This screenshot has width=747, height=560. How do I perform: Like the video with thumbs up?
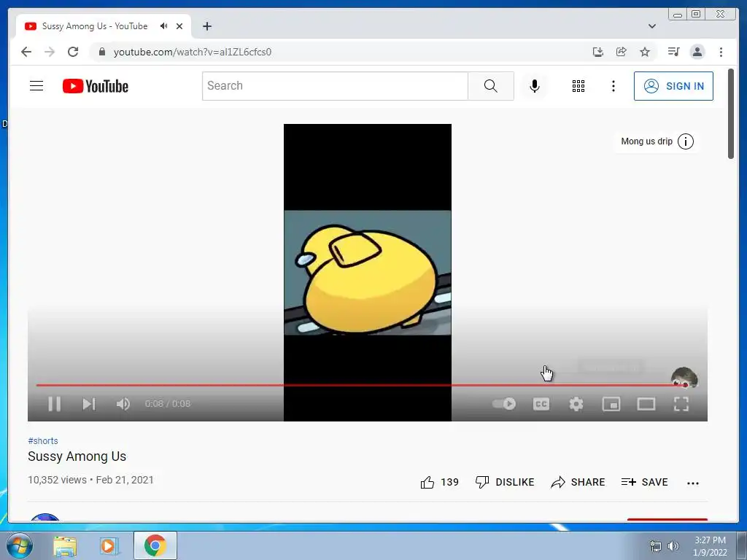(427, 482)
